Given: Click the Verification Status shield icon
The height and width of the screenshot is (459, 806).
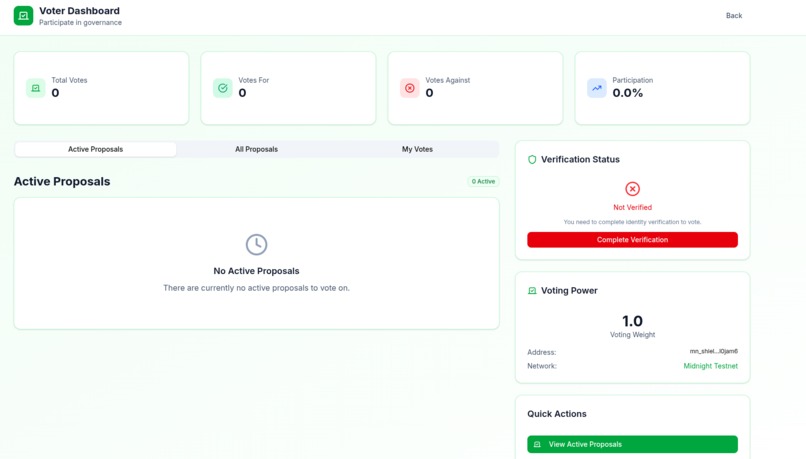Looking at the screenshot, I should point(532,159).
